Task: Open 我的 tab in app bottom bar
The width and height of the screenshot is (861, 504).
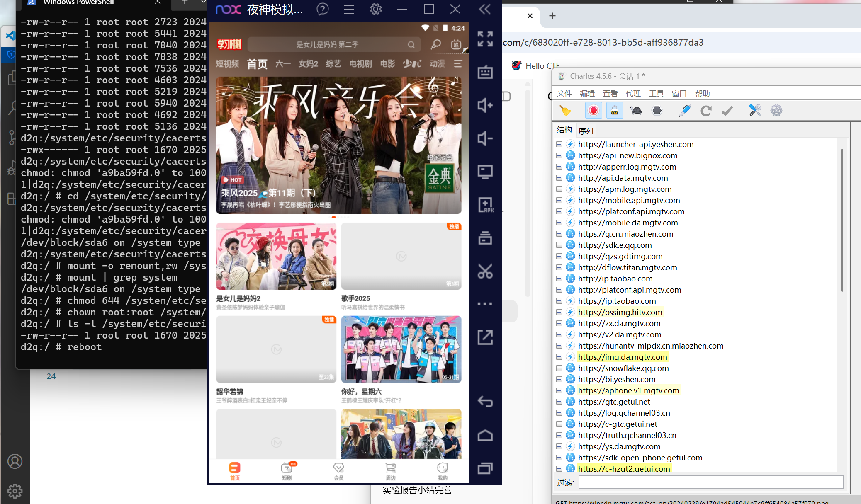Action: 443,471
